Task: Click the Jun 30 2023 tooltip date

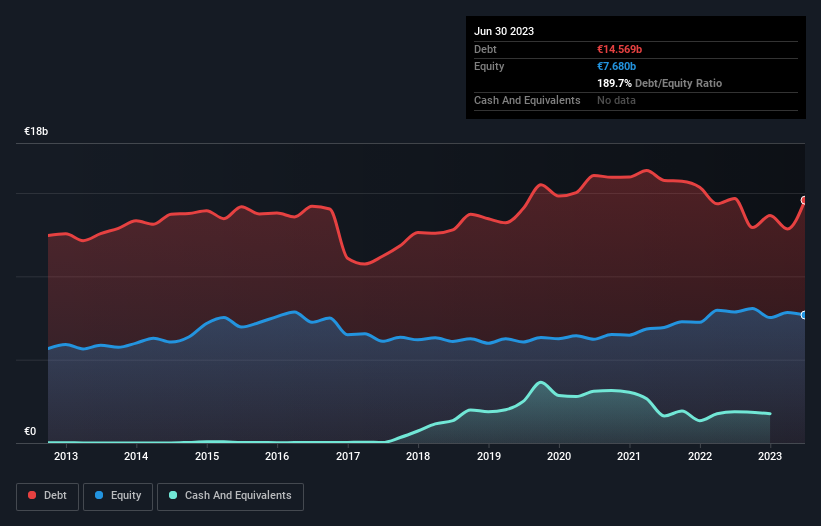Action: (x=504, y=31)
